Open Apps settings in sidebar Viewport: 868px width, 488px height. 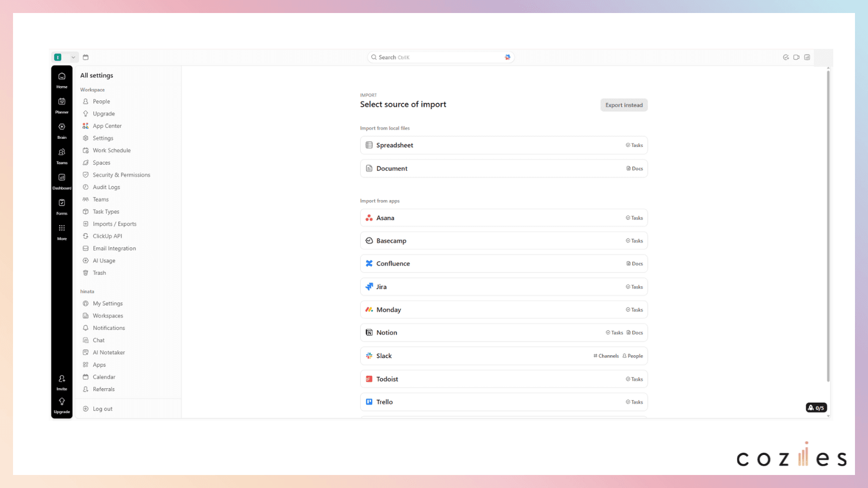(x=99, y=365)
